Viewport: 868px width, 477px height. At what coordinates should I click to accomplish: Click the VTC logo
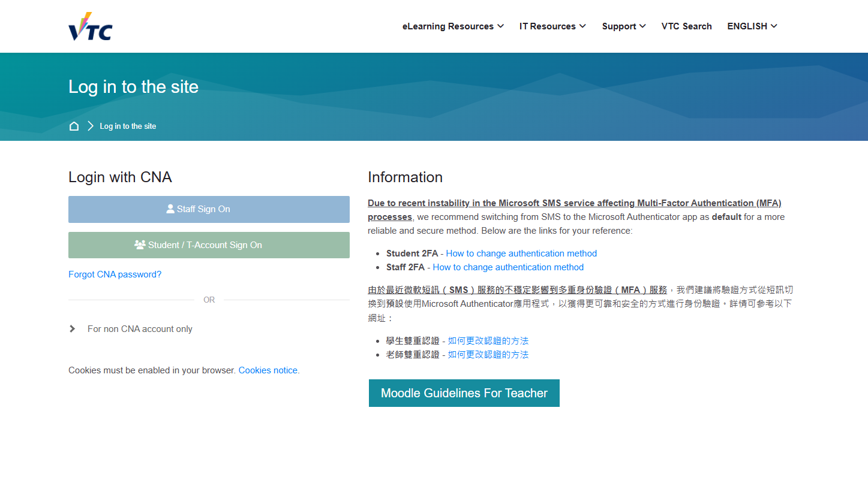pos(91,26)
